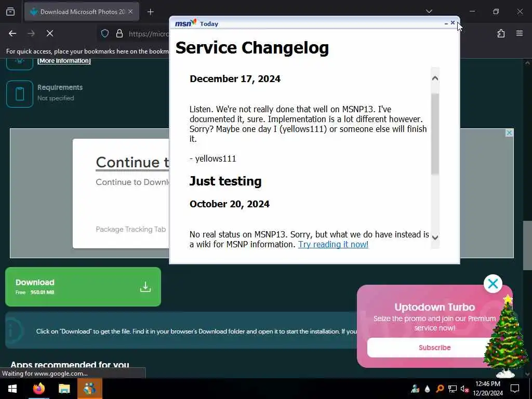Click the water drop tray icon

[x=427, y=389]
